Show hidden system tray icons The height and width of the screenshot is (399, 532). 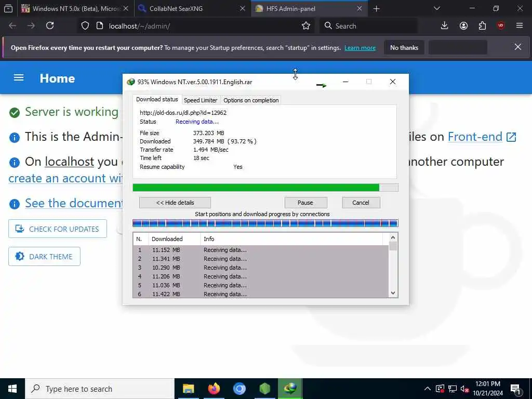tap(428, 389)
